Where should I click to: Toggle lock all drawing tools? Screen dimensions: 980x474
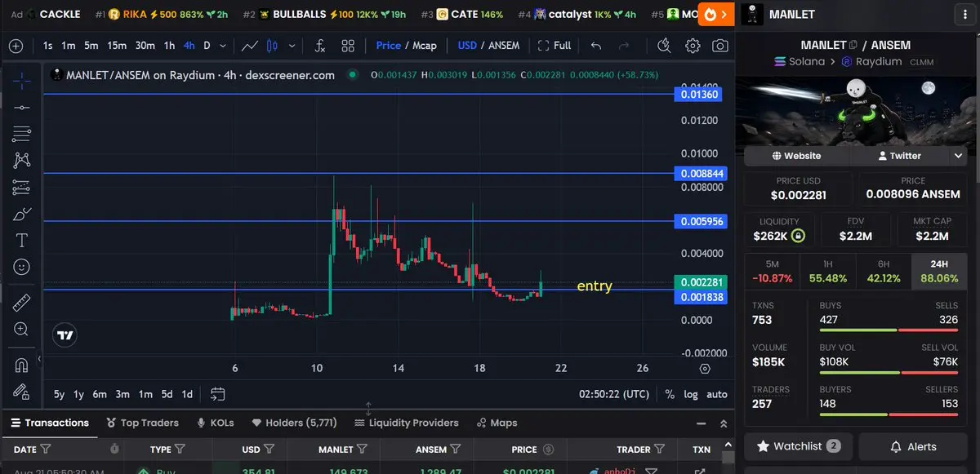22,391
